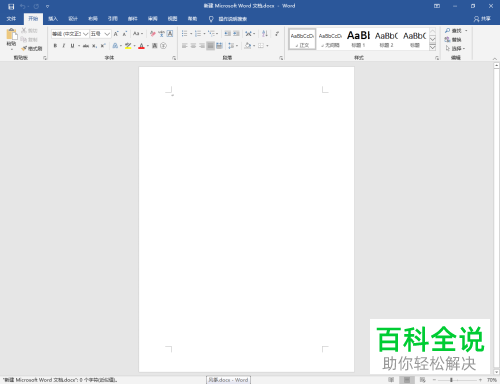Expand the styles gallery more arrow
This screenshot has height=384, width=500.
click(432, 47)
